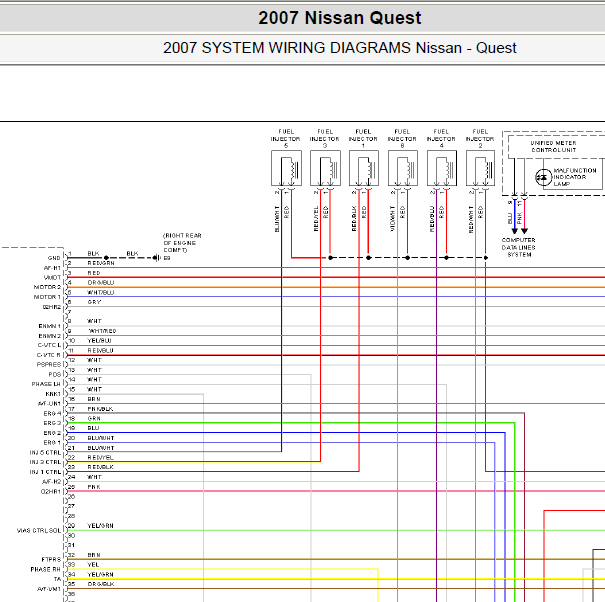Click the 'BLU/WHT' vertical label under Injector 5
Image resolution: width=605 pixels, height=602 pixels.
coord(277,219)
